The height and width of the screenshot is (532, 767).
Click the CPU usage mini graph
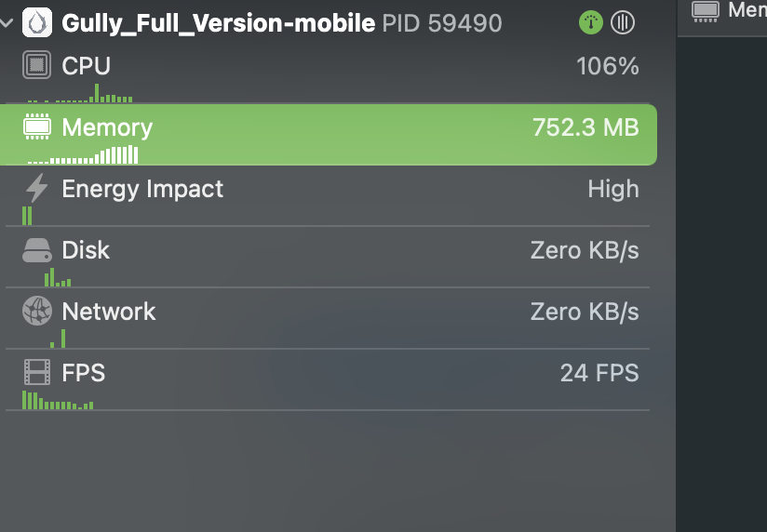(x=80, y=95)
